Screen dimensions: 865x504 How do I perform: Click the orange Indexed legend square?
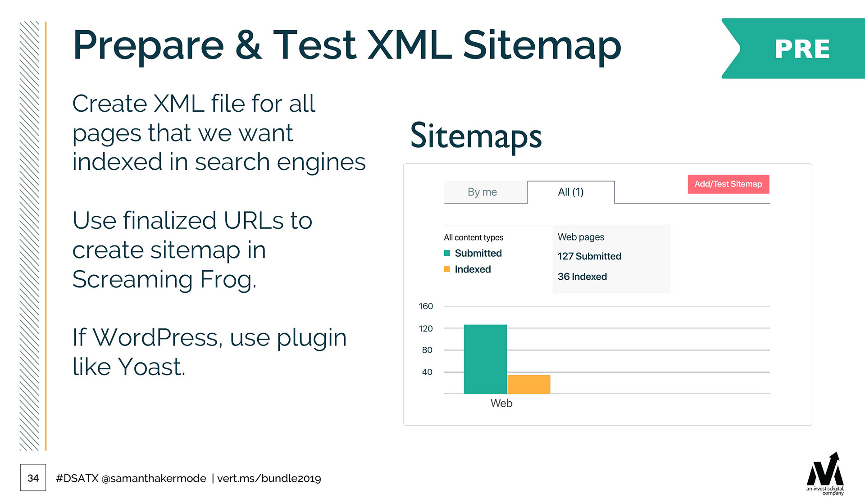pyautogui.click(x=447, y=269)
